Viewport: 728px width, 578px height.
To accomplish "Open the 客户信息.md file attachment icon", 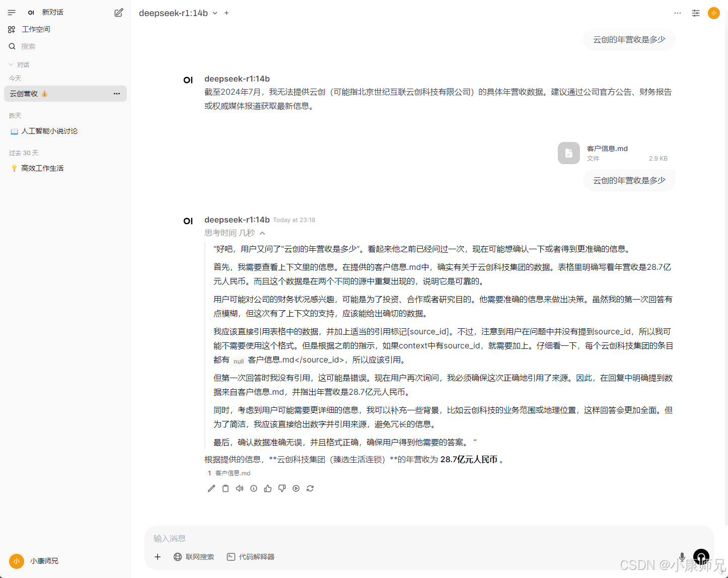I will tap(569, 153).
